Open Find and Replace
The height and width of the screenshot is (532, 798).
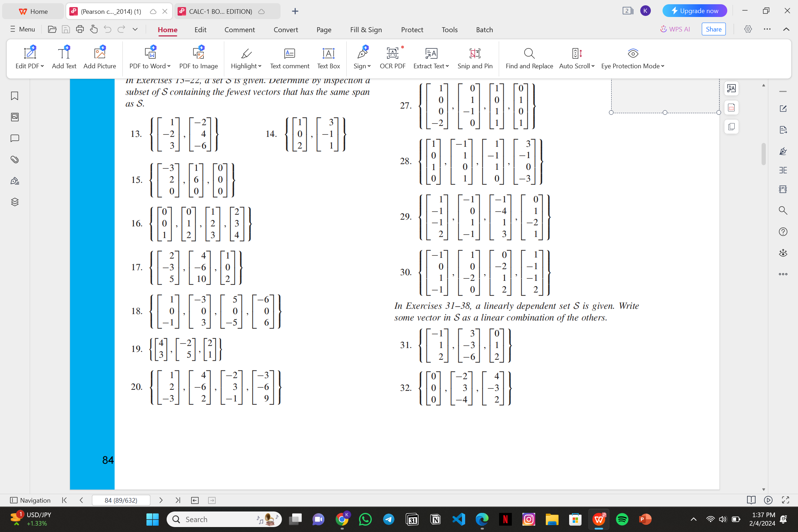[529, 58]
